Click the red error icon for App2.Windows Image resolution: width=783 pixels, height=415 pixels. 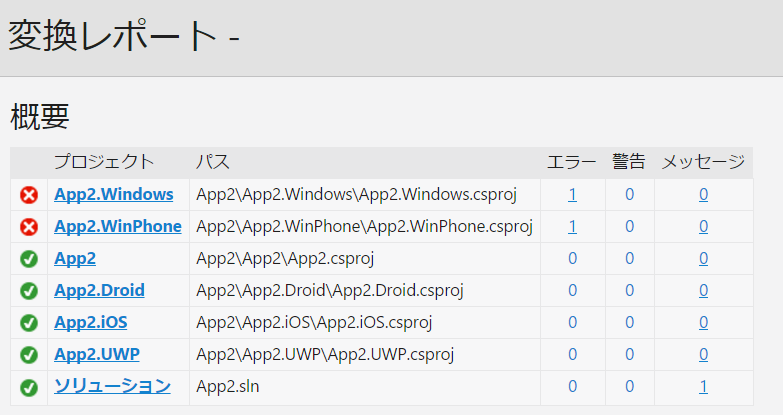click(x=29, y=195)
